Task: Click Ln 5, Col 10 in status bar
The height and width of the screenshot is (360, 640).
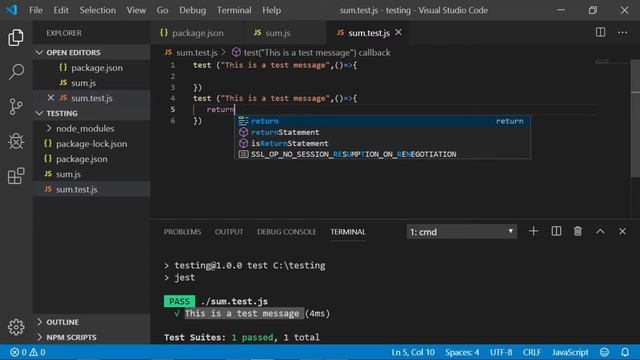Action: click(x=413, y=352)
